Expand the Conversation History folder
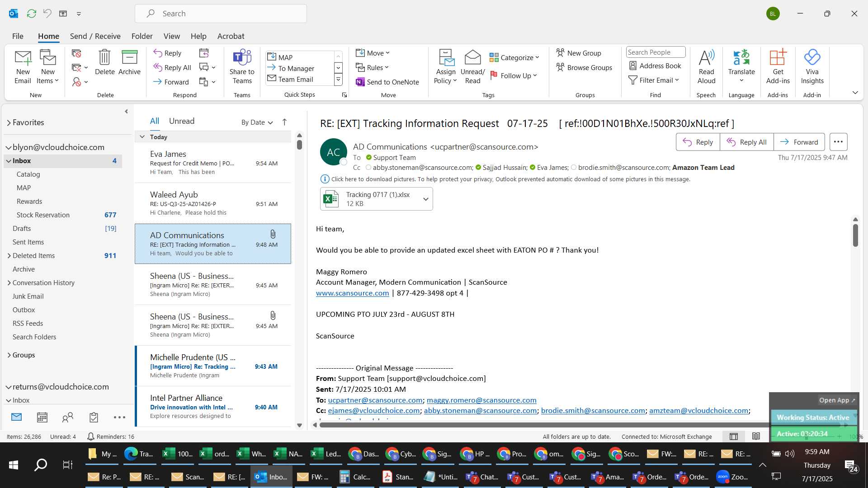868x488 pixels. click(x=9, y=283)
